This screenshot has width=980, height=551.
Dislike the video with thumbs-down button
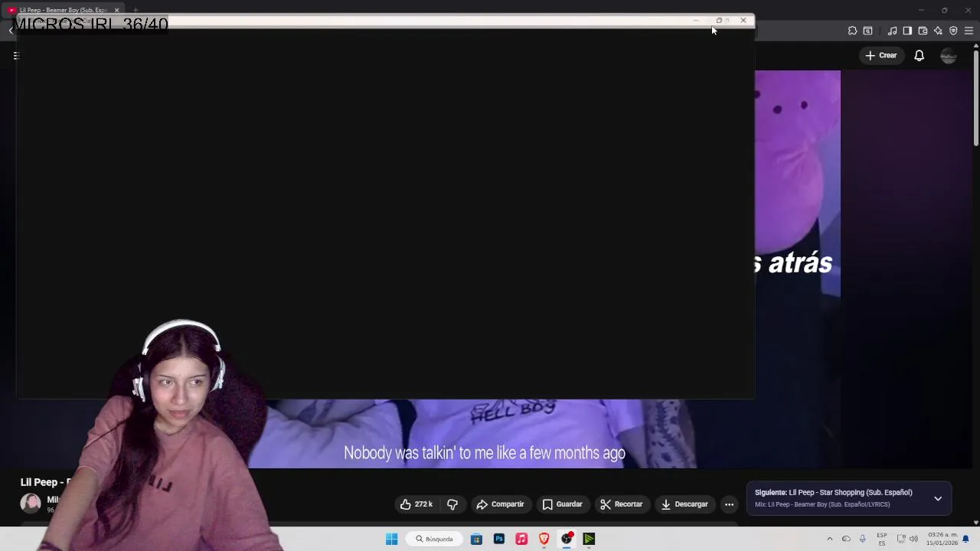coord(452,504)
